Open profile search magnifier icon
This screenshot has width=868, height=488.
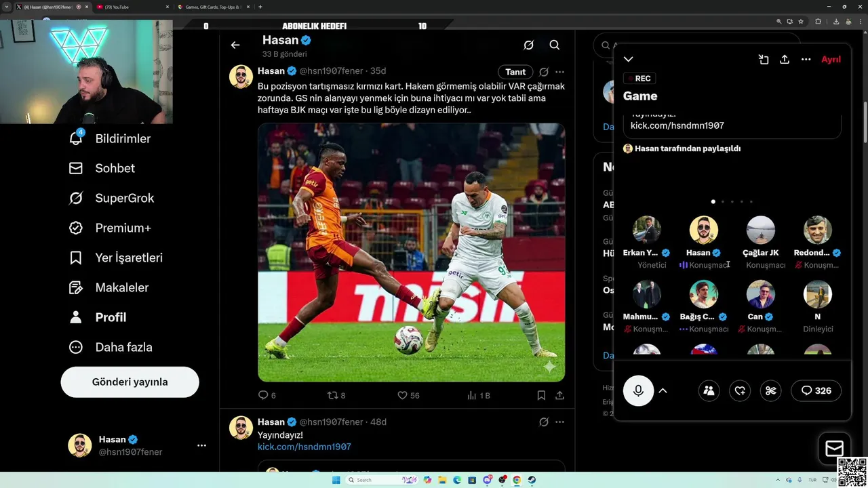555,45
